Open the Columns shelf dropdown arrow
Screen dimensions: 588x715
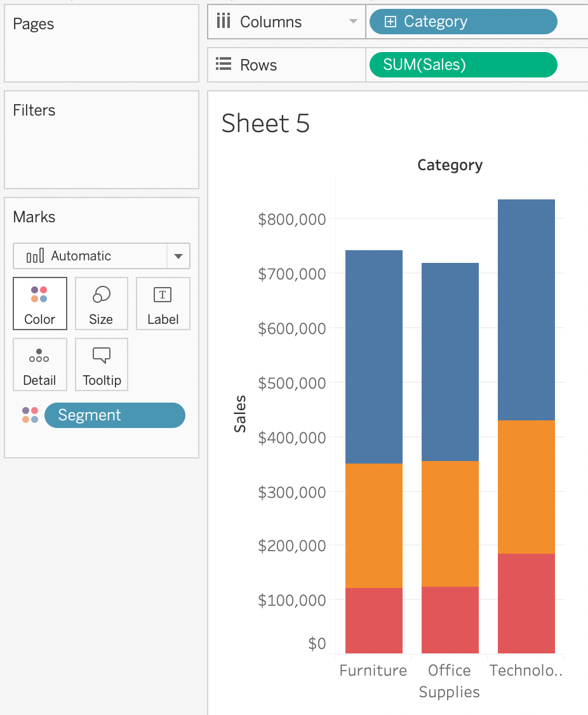pyautogui.click(x=354, y=22)
